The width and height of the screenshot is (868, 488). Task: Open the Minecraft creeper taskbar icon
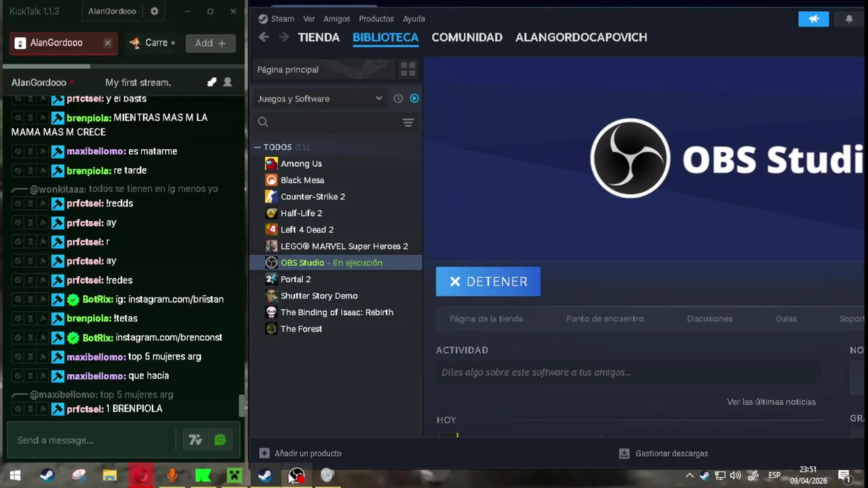tap(234, 476)
